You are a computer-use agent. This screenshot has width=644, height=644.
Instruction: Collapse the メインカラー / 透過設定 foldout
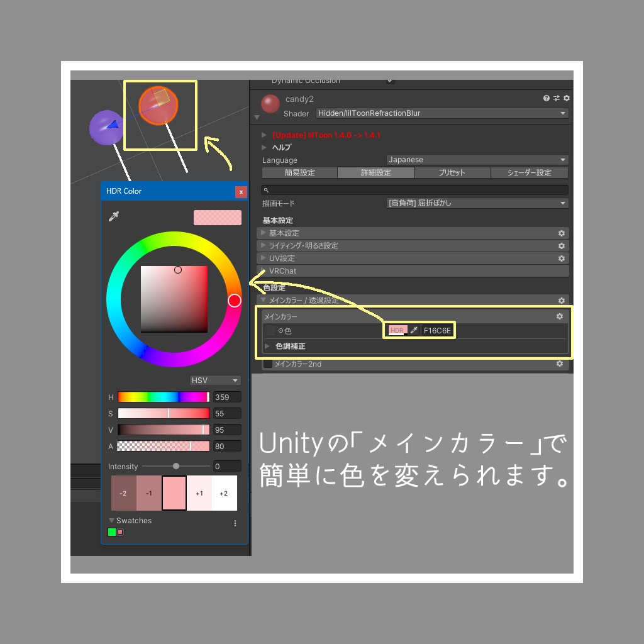tap(264, 300)
